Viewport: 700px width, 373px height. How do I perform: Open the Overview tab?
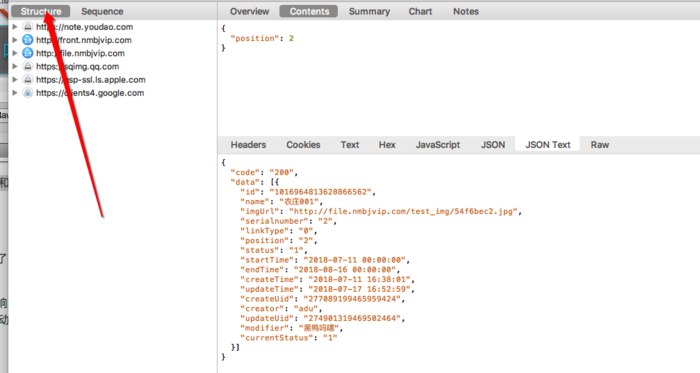tap(250, 11)
